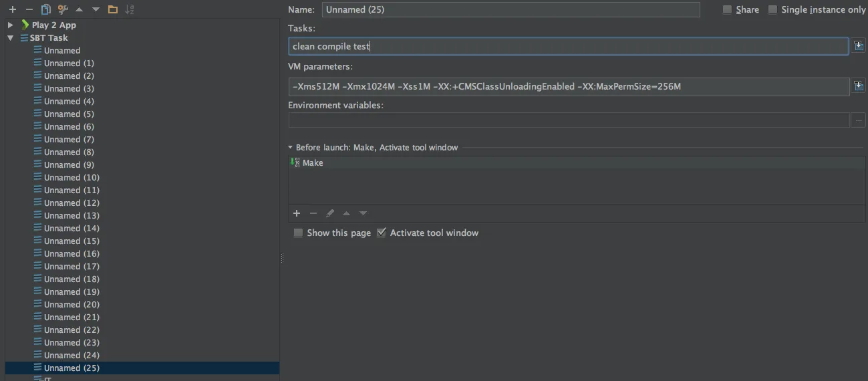Expand the Play 2 App node
Viewport: 868px width, 381px height.
click(11, 25)
